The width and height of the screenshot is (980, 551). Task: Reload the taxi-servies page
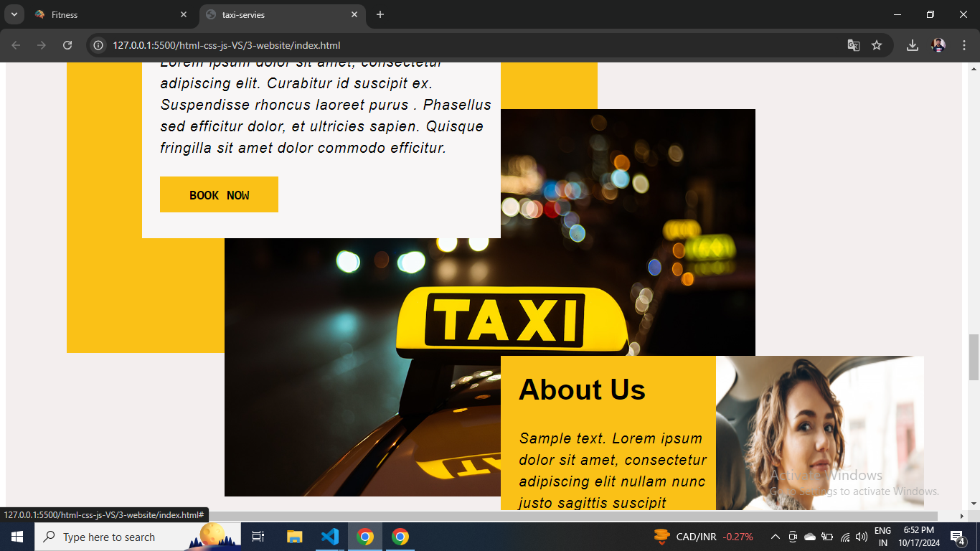(x=67, y=45)
